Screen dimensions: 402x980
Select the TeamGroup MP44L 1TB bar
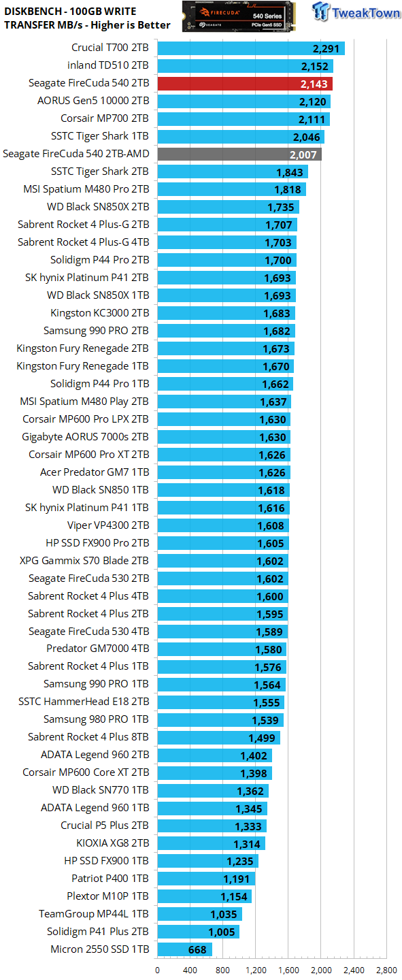[x=199, y=914]
